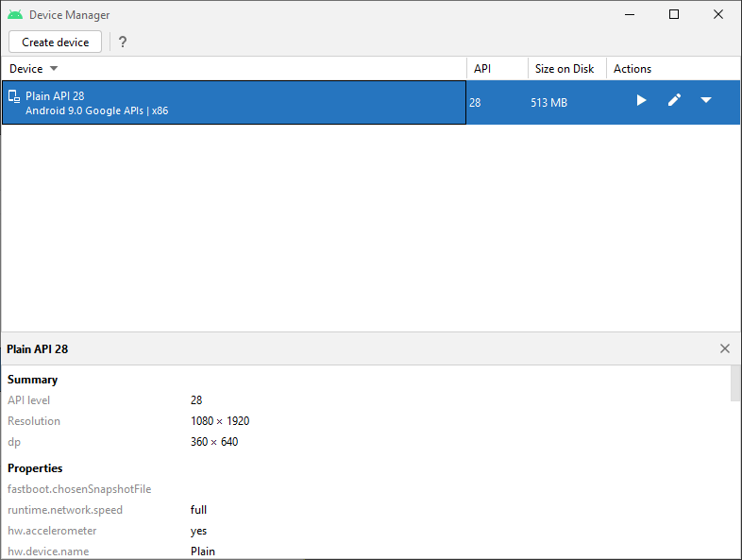Click the virtual device icon for Plain API 28
742x560 pixels.
pos(14,96)
